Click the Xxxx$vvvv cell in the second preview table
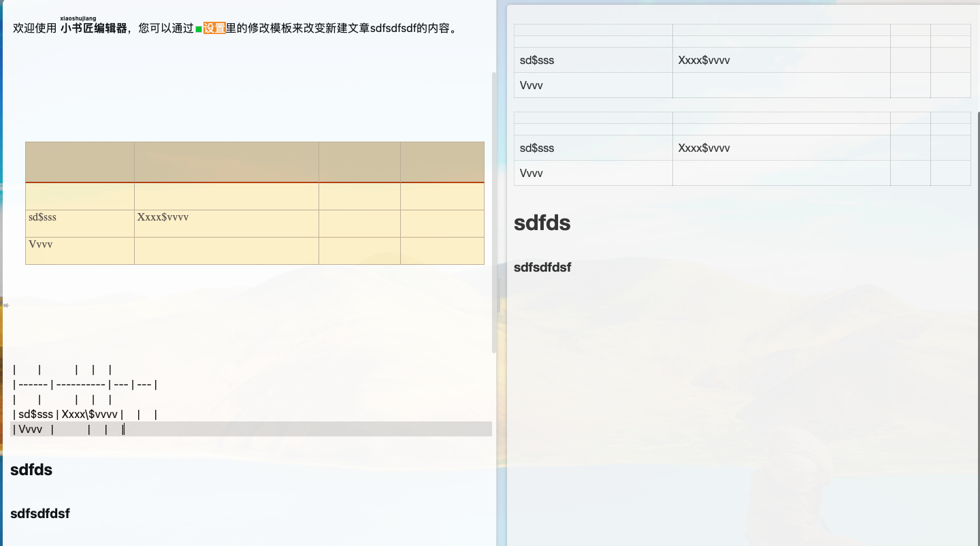Image resolution: width=980 pixels, height=546 pixels. click(704, 148)
